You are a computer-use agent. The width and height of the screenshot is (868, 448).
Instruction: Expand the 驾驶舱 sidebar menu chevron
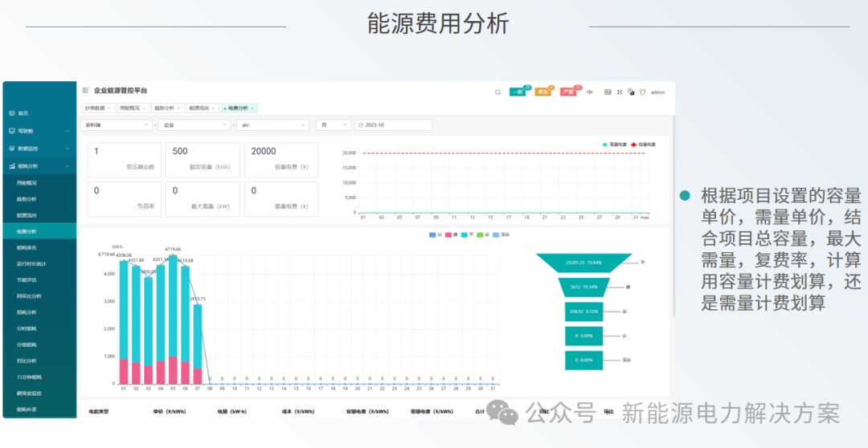[x=68, y=131]
